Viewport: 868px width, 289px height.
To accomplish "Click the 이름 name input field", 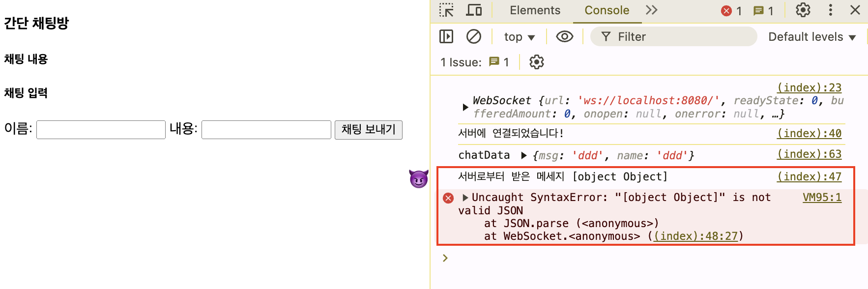I will tap(101, 130).
